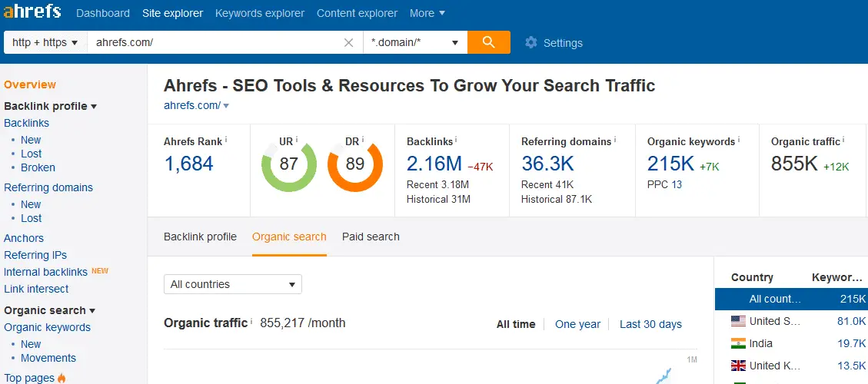Clear the URL field with the X icon
868x384 pixels.
pyautogui.click(x=349, y=42)
